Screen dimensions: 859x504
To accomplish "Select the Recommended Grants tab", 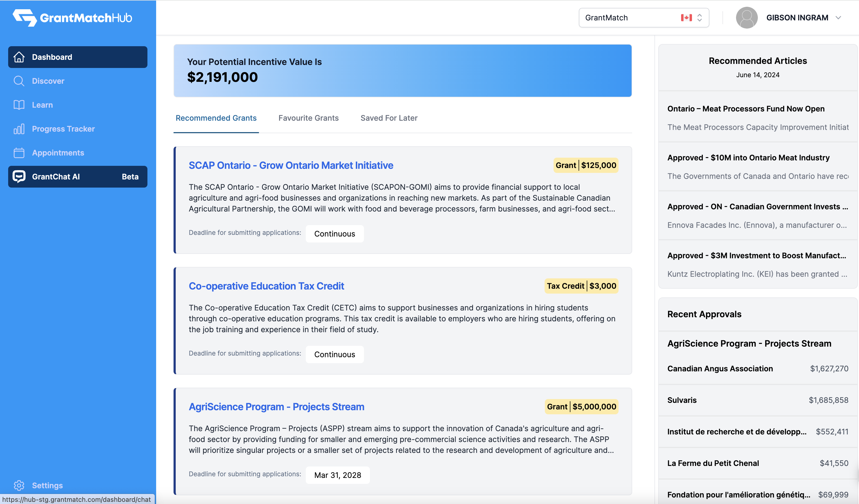I will pyautogui.click(x=216, y=118).
